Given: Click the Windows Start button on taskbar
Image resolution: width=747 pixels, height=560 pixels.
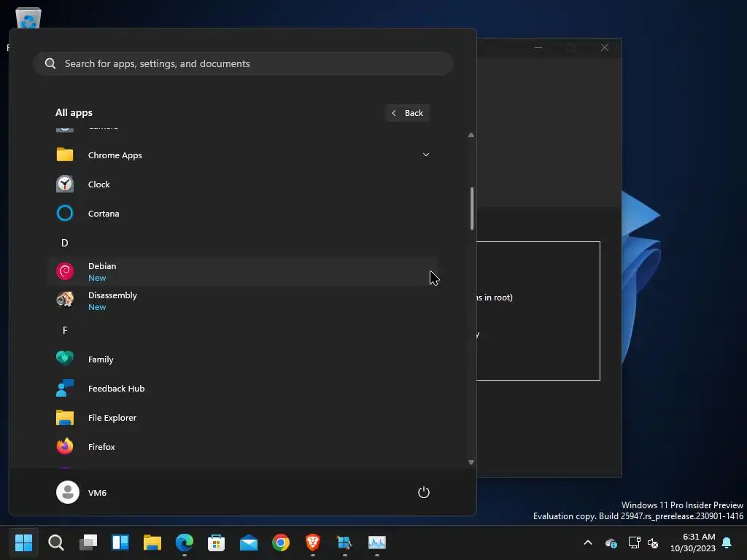Looking at the screenshot, I should 23,542.
